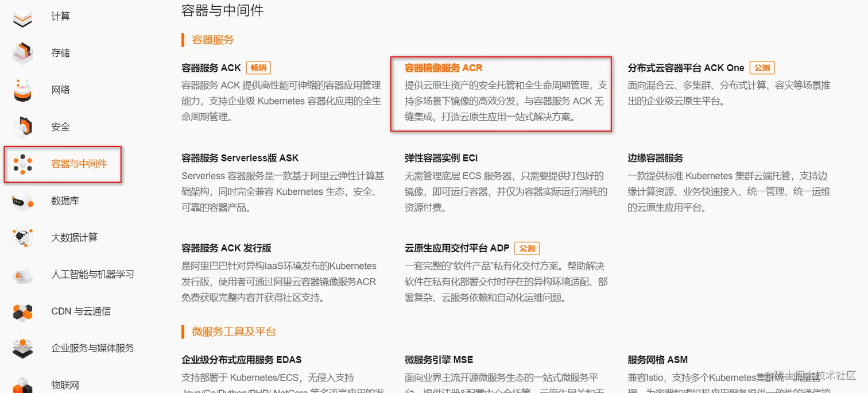The height and width of the screenshot is (393, 868).
Task: Select 大数据计算 in the sidebar
Action: (x=75, y=238)
